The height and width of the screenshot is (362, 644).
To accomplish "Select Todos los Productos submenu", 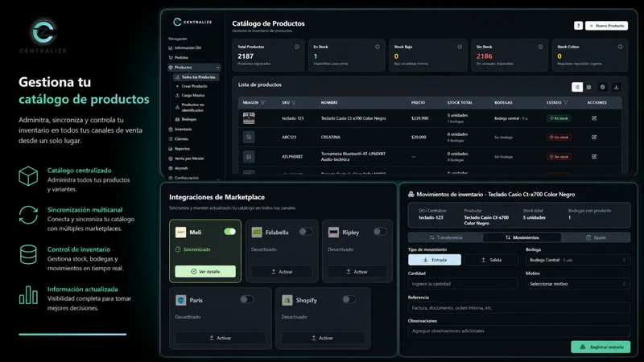I will pyautogui.click(x=196, y=77).
